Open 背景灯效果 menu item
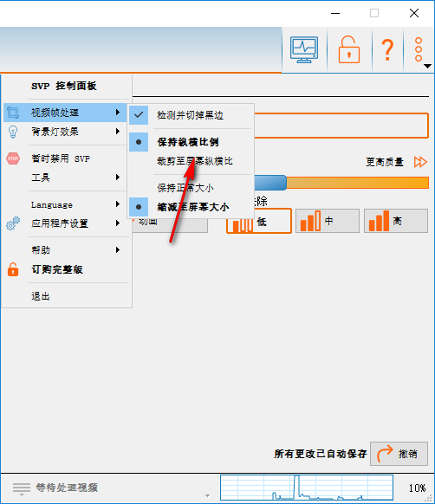Screen dimensions: 435x504 coord(65,132)
